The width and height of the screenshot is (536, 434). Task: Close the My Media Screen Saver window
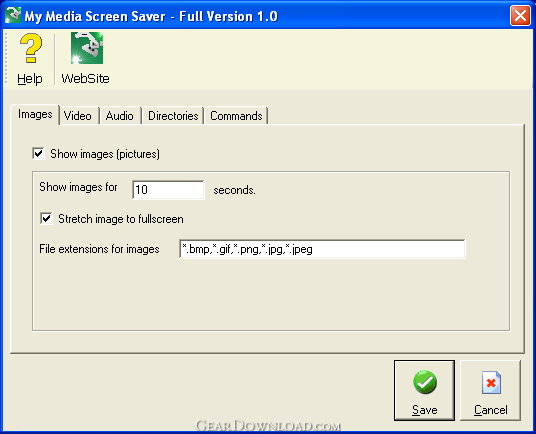click(x=520, y=16)
